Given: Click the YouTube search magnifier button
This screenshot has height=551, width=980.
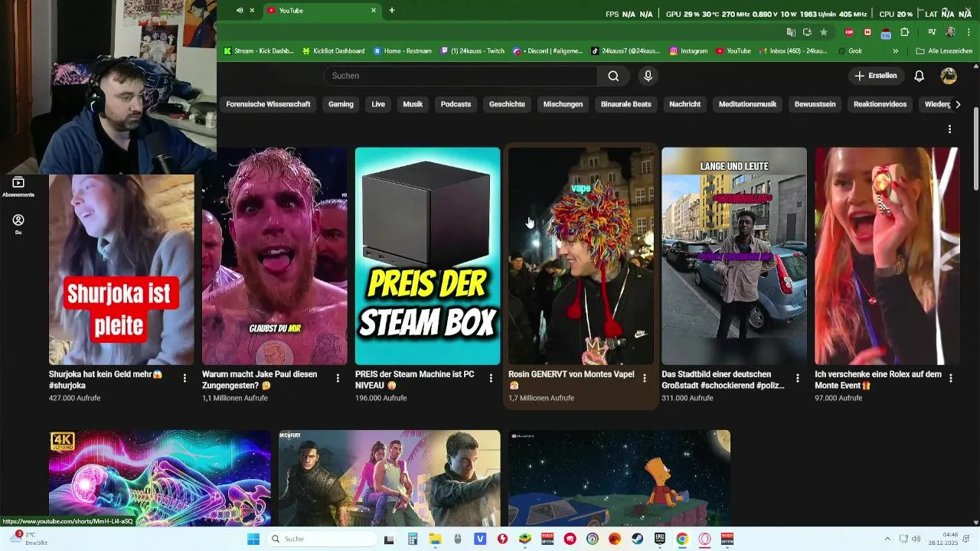Looking at the screenshot, I should pyautogui.click(x=613, y=76).
